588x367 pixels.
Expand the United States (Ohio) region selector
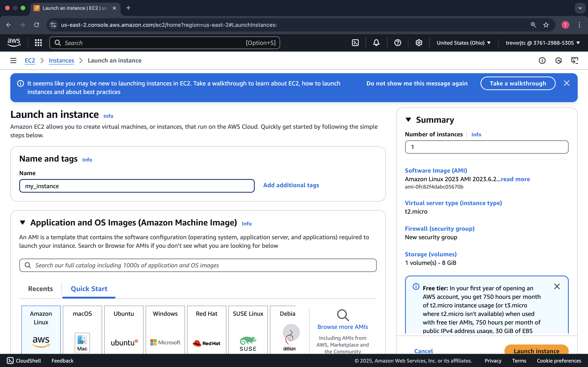[x=464, y=43]
